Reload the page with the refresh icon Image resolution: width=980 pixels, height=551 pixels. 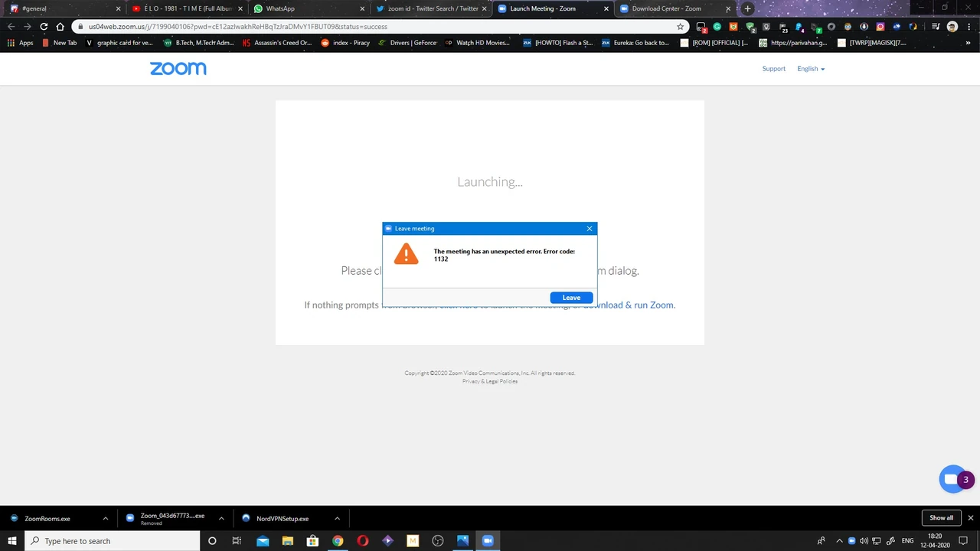(x=44, y=26)
